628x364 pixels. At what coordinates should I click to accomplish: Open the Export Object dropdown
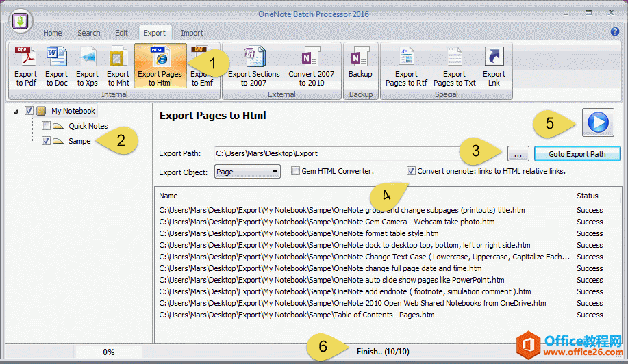[x=247, y=172]
